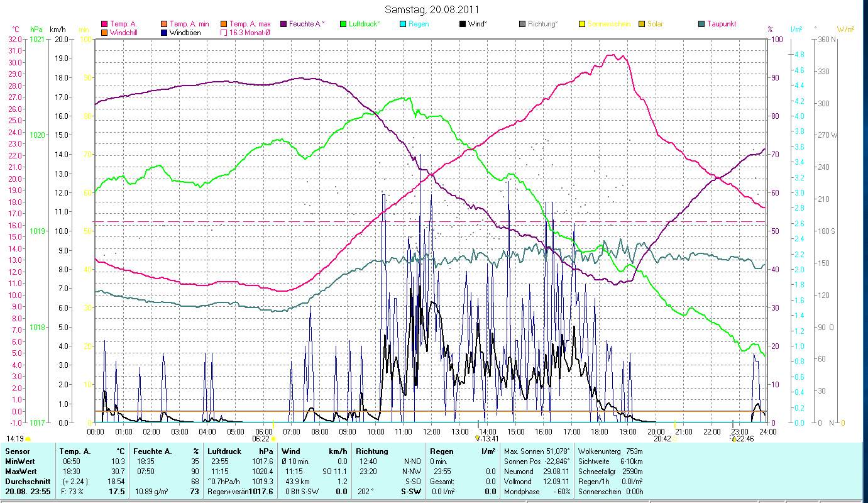Click the sun icon beside 14:19
Screen dimensions: 868x503
click(x=28, y=439)
